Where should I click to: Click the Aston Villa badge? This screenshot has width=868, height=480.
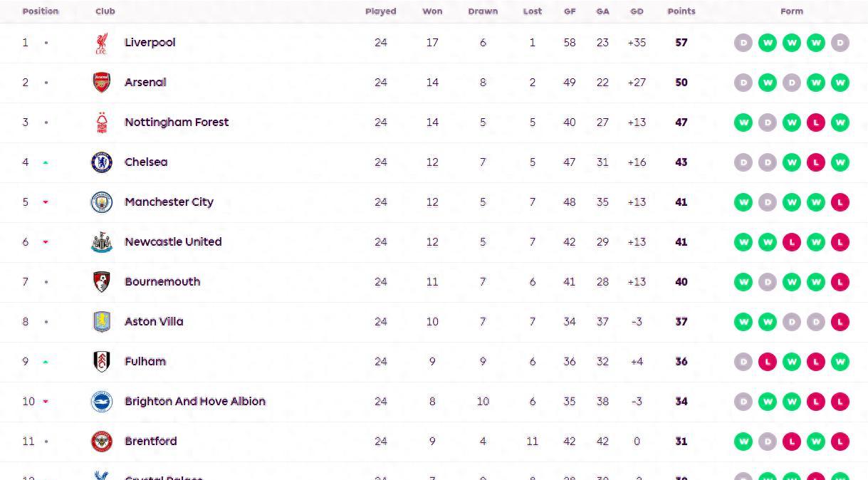pos(102,322)
